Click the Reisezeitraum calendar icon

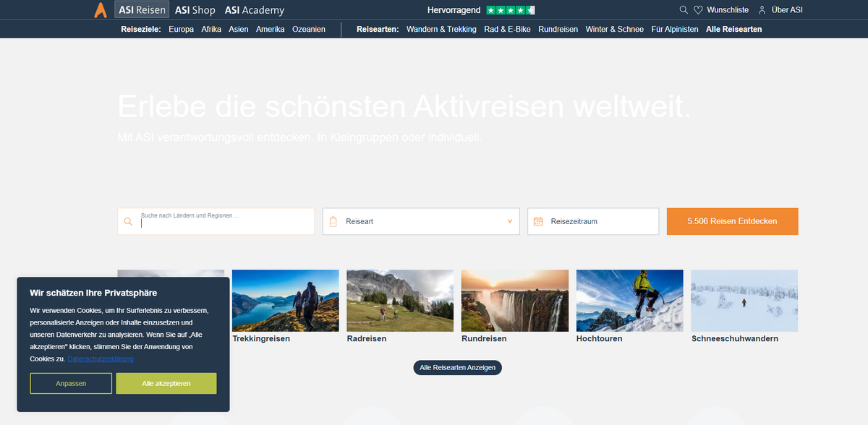coord(538,222)
